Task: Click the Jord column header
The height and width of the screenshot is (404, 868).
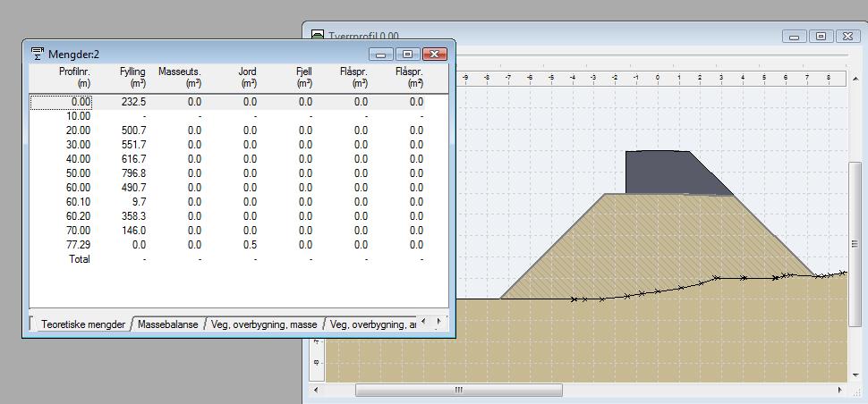Action: [x=248, y=78]
